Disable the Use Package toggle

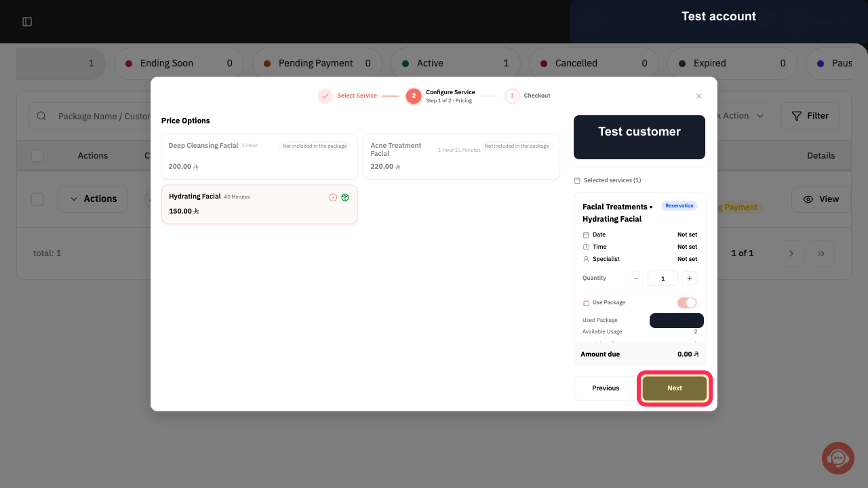[687, 303]
